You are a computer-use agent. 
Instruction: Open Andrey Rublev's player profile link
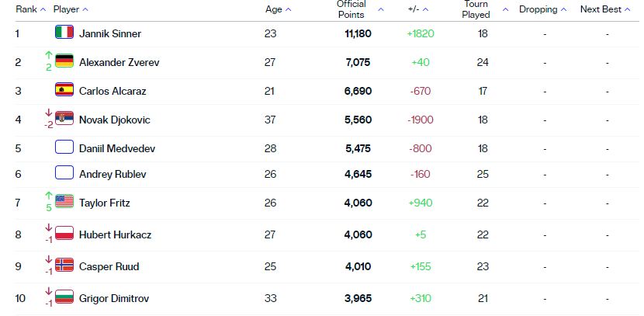113,174
